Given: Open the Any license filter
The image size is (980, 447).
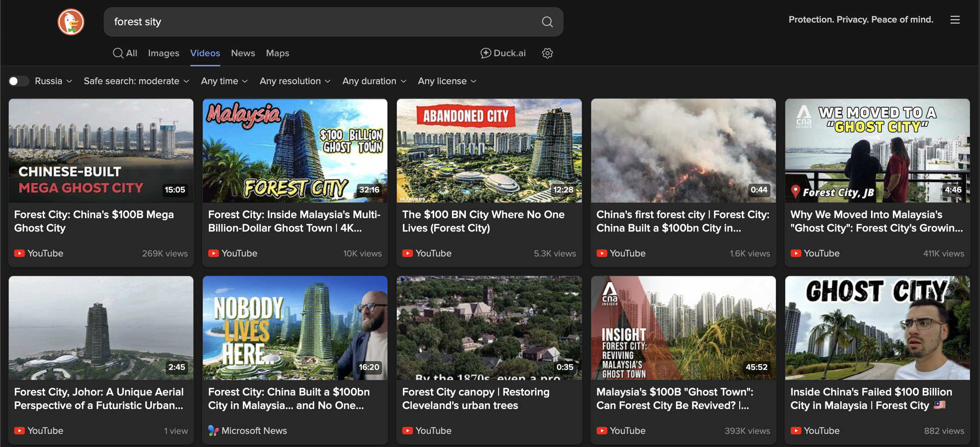Looking at the screenshot, I should [x=447, y=81].
